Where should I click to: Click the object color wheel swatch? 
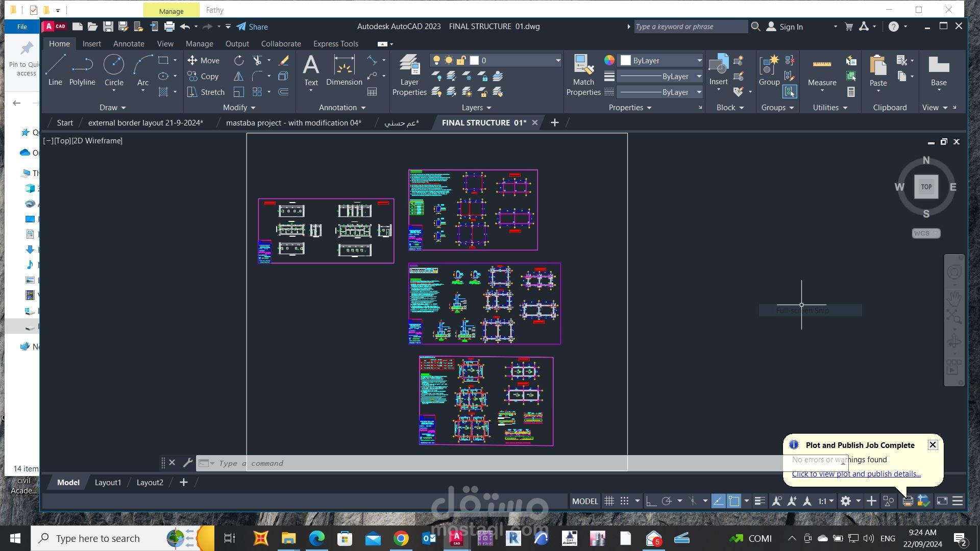[x=609, y=60]
